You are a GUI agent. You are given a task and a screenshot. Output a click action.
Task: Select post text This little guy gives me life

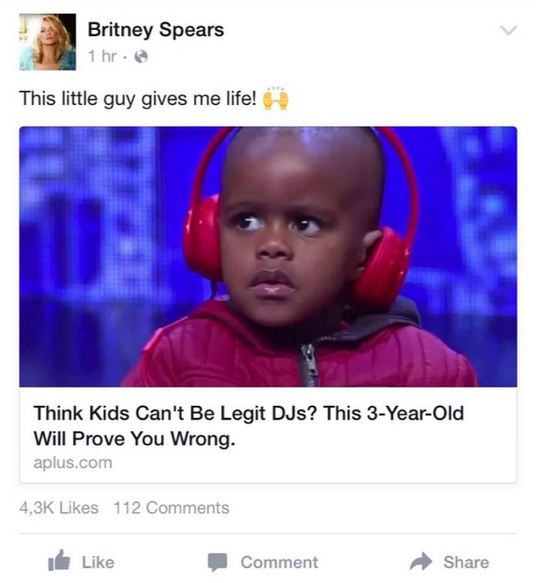tap(138, 99)
